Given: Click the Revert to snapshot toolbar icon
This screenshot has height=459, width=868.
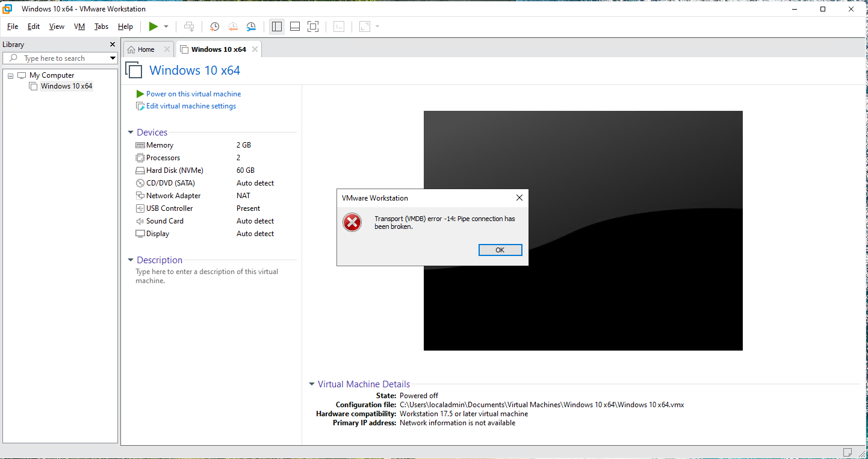Looking at the screenshot, I should pyautogui.click(x=233, y=27).
